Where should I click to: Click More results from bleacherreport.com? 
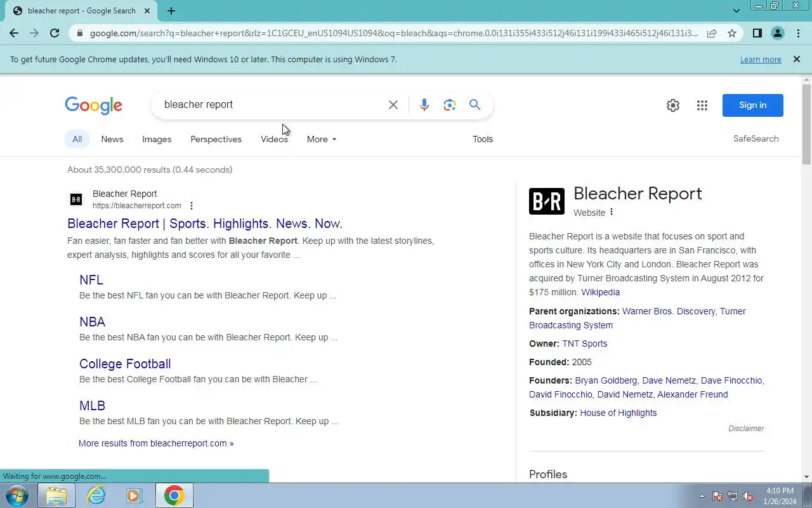click(156, 443)
